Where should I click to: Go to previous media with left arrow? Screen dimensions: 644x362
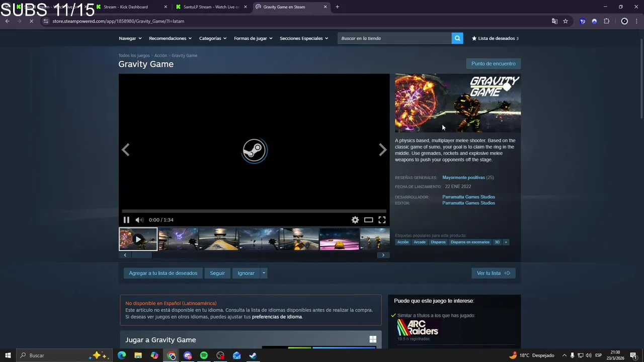point(126,150)
